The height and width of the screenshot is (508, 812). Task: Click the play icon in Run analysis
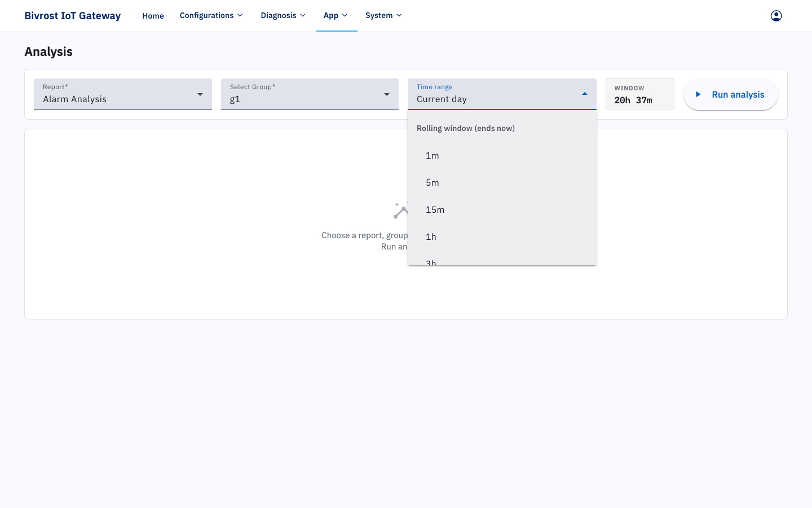coord(698,94)
